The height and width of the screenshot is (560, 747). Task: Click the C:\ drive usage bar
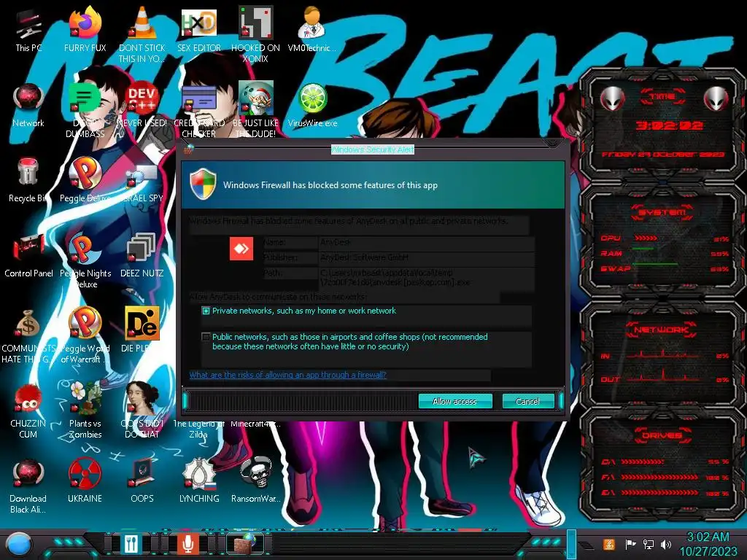click(x=641, y=462)
